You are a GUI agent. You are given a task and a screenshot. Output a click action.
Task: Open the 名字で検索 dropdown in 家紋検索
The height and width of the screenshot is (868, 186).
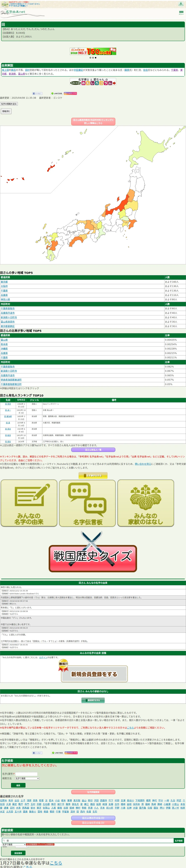tap(14, 844)
